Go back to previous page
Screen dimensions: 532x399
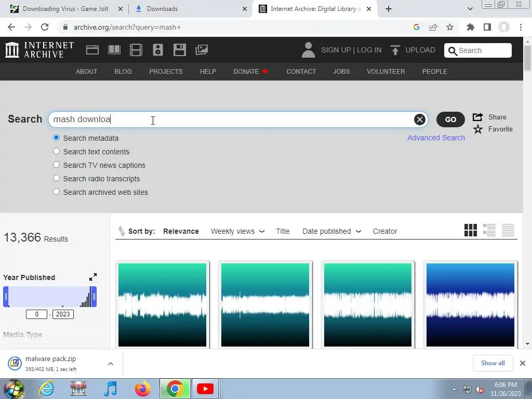point(11,27)
